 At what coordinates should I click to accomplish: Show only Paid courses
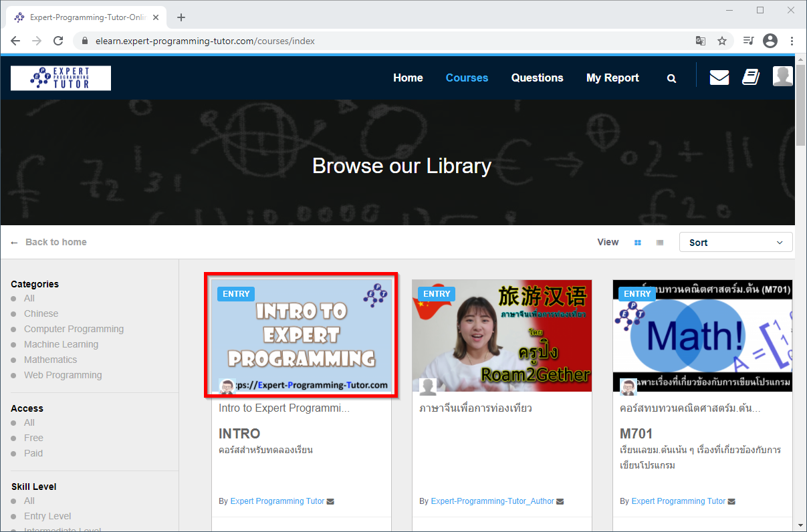click(x=33, y=454)
